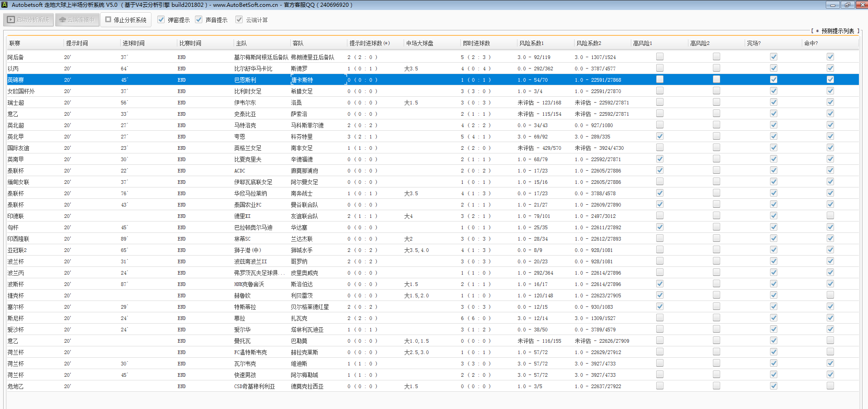Check 高风险1 box in the 阿后备 row
The image size is (868, 409).
tap(660, 57)
